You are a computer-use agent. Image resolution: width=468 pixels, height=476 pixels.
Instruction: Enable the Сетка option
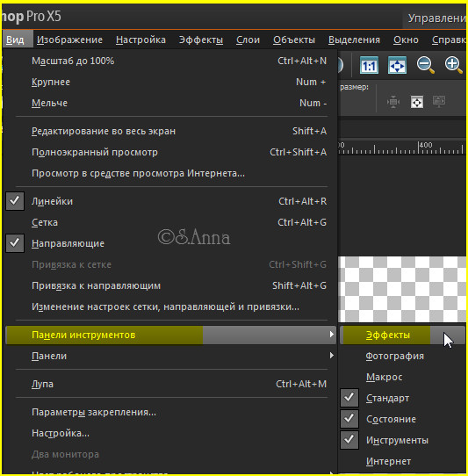click(x=171, y=222)
